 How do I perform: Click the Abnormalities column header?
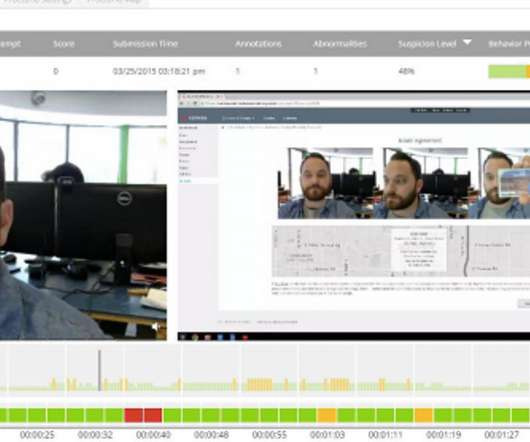tap(340, 44)
